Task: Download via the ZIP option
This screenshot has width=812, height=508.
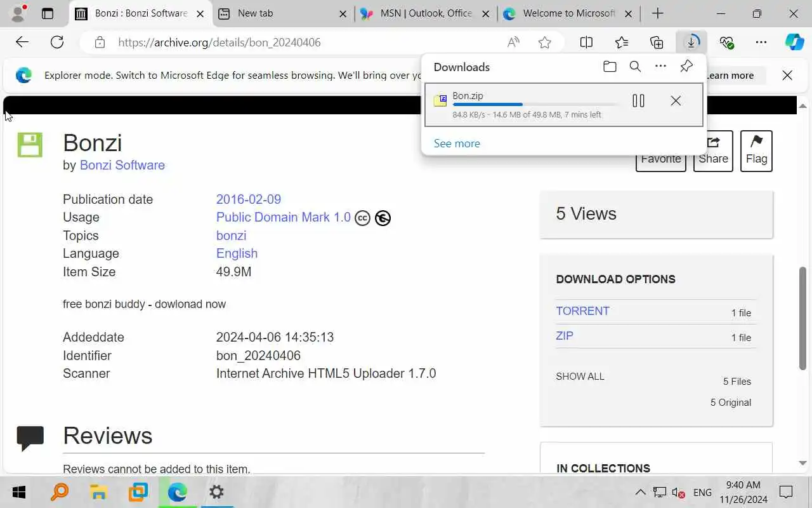Action: pyautogui.click(x=565, y=336)
